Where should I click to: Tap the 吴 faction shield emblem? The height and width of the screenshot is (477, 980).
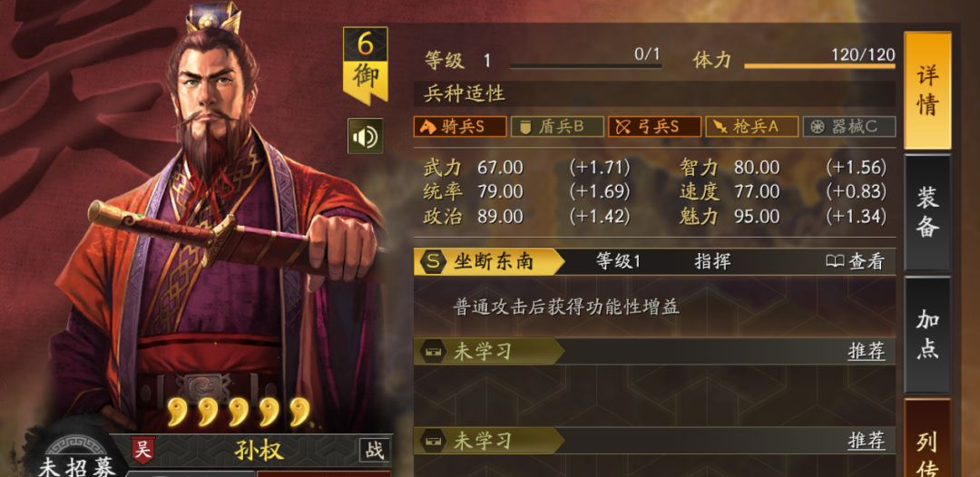tap(143, 450)
